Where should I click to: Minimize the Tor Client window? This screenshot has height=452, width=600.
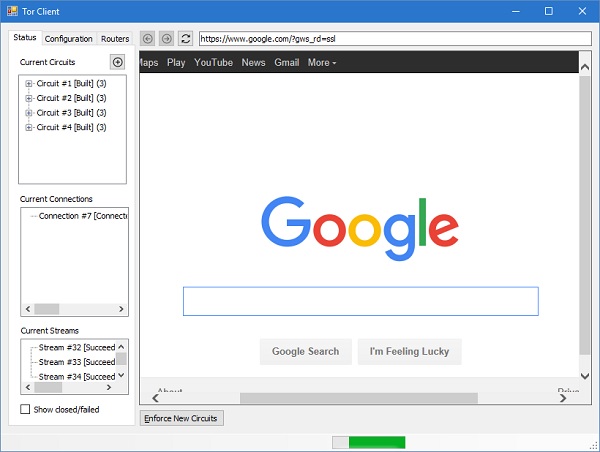coord(516,11)
